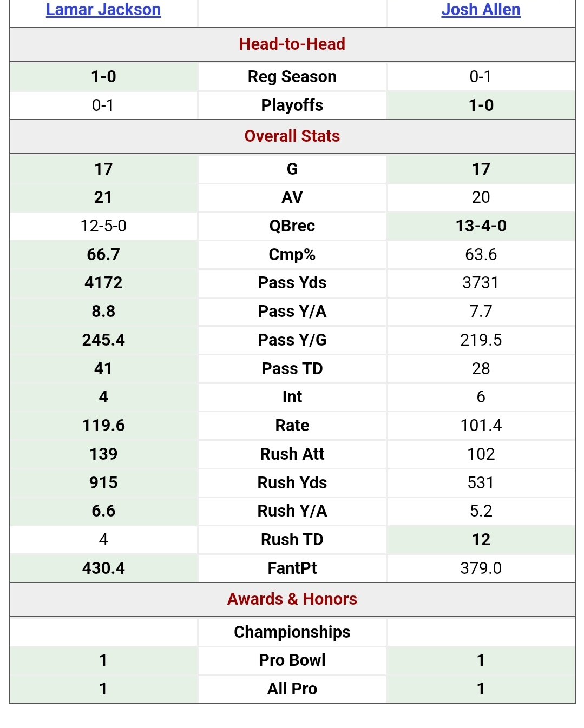
Task: Click the Pro Bowl row label
Action: click(292, 660)
